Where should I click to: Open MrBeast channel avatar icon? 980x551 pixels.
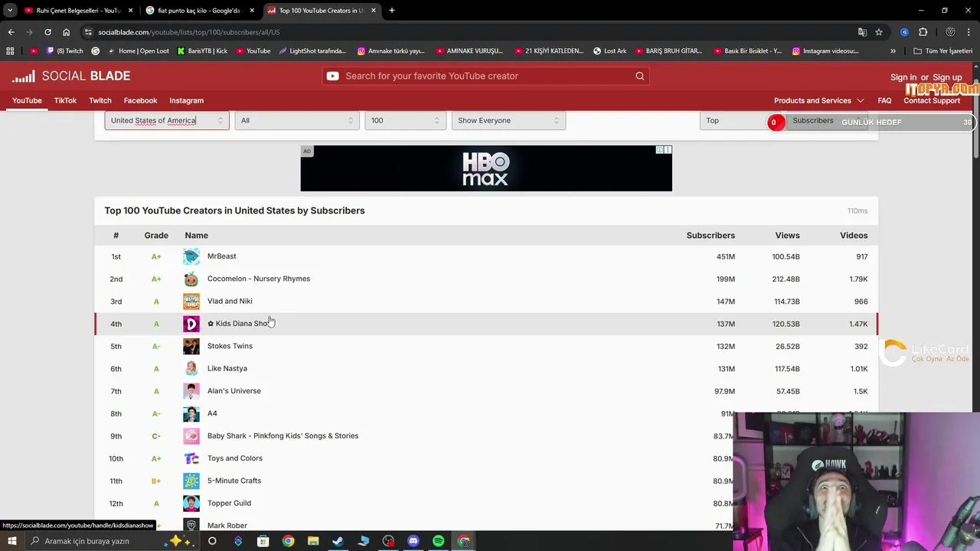point(191,256)
